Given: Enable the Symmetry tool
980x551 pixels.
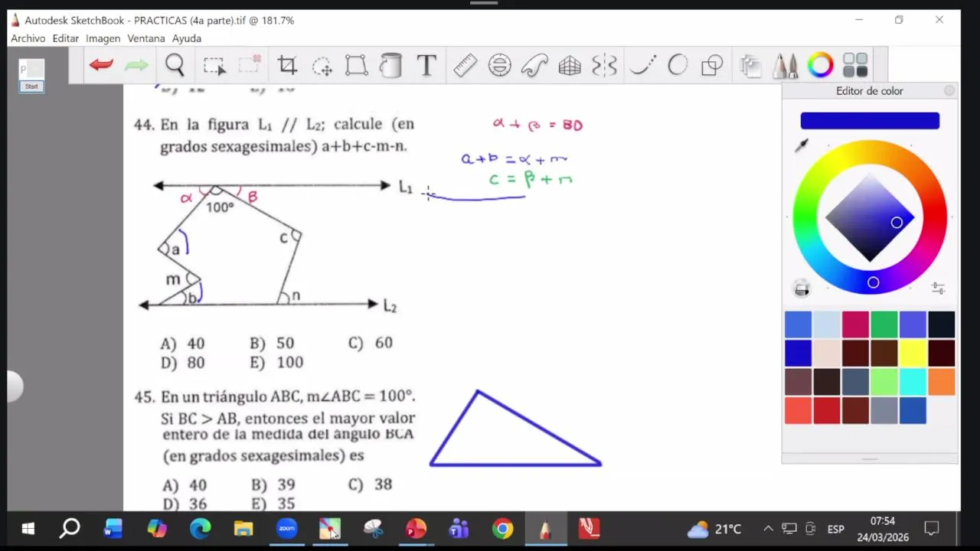Looking at the screenshot, I should tap(604, 66).
